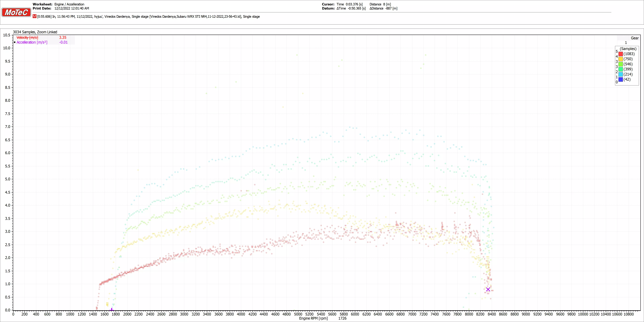The width and height of the screenshot is (644, 322).
Task: Toggle the struck-through Velocity [m/s] channel
Action: tap(27, 38)
